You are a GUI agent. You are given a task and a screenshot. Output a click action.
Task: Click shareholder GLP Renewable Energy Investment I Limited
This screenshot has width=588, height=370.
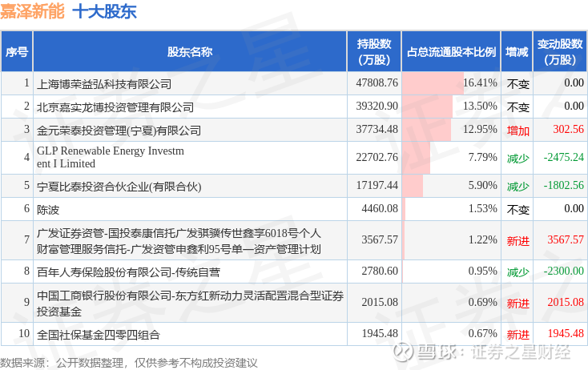click(x=111, y=157)
